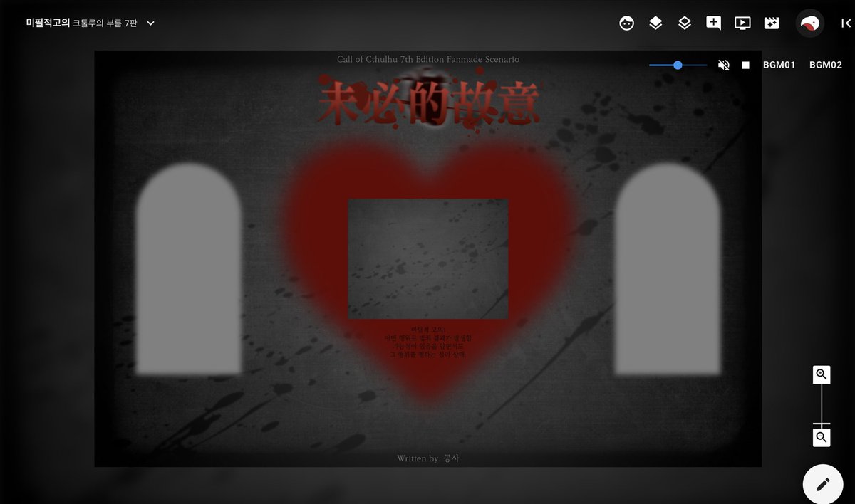Open the scene clapperboard sparkle icon
The image size is (855, 504).
click(x=771, y=23)
